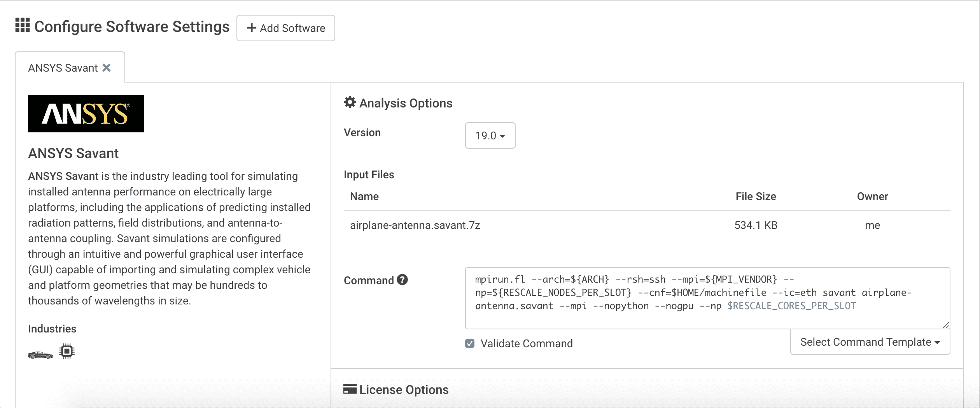The width and height of the screenshot is (980, 408).
Task: Select the airplane-antenna.savant.7z input file
Action: pyautogui.click(x=415, y=225)
